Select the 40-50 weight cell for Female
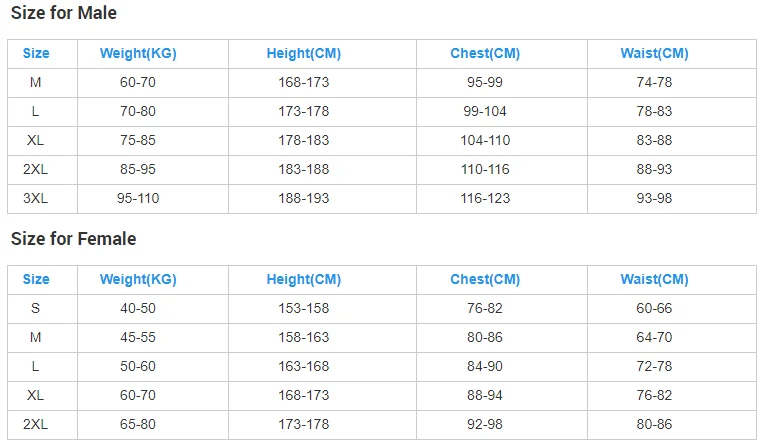Viewport: 766px width, 441px height. pos(138,309)
